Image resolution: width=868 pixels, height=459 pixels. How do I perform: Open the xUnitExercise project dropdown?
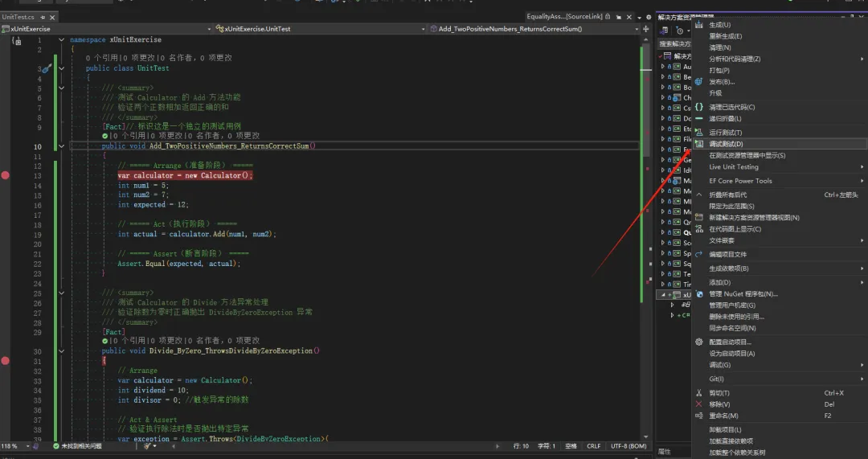point(209,29)
